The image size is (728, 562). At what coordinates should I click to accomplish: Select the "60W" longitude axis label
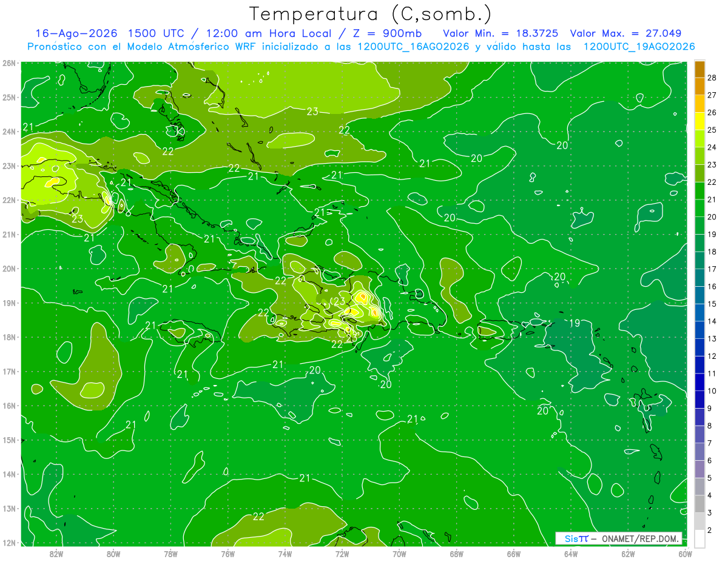tap(686, 554)
